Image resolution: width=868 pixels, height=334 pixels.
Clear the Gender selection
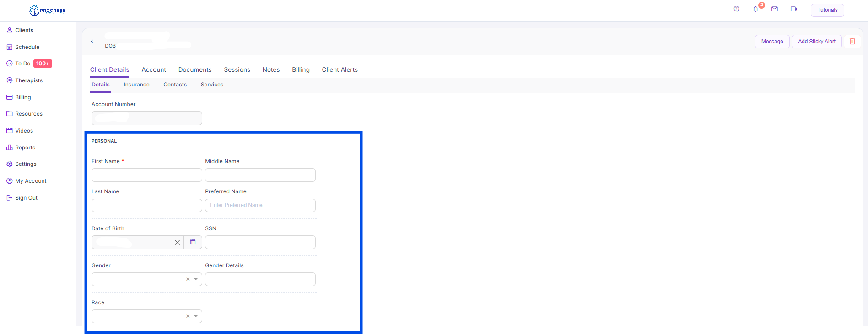tap(188, 279)
